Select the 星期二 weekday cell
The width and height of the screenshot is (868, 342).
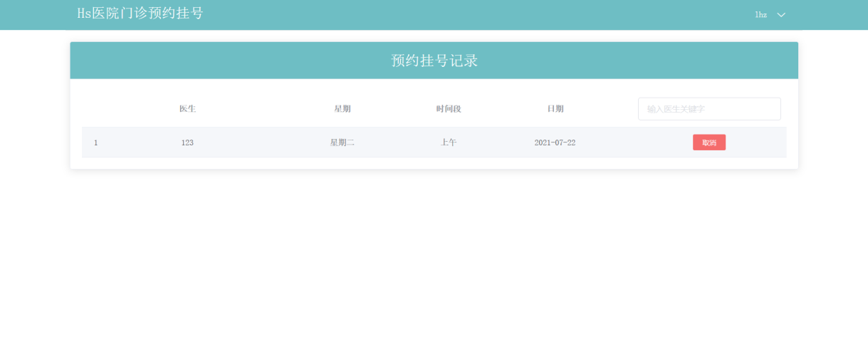(x=342, y=142)
